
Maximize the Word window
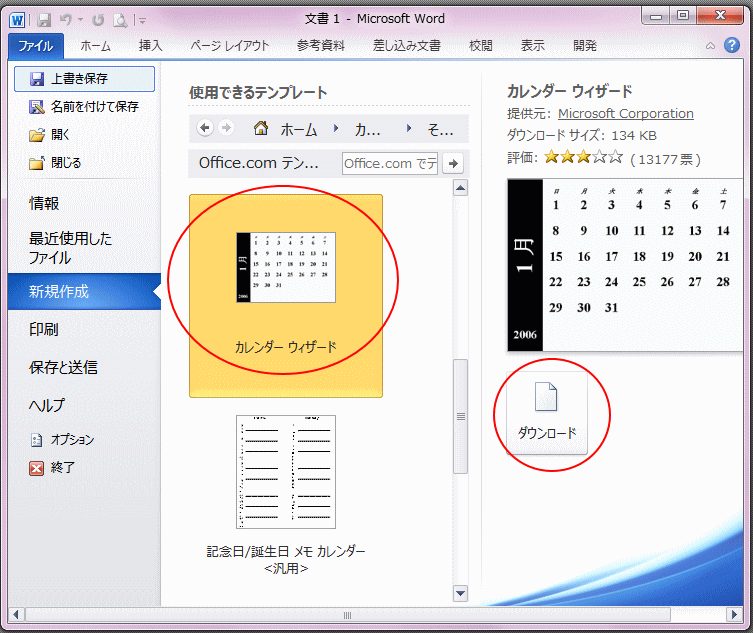[682, 16]
